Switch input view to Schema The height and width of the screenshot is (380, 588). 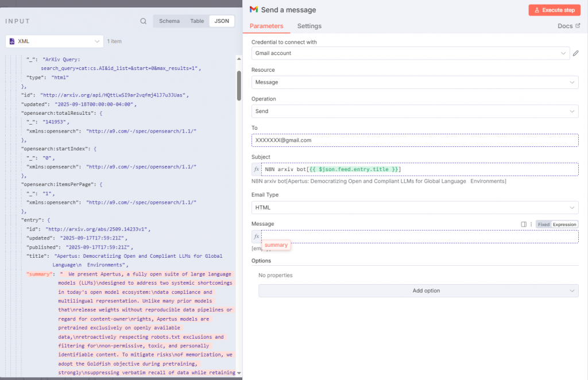pos(169,21)
